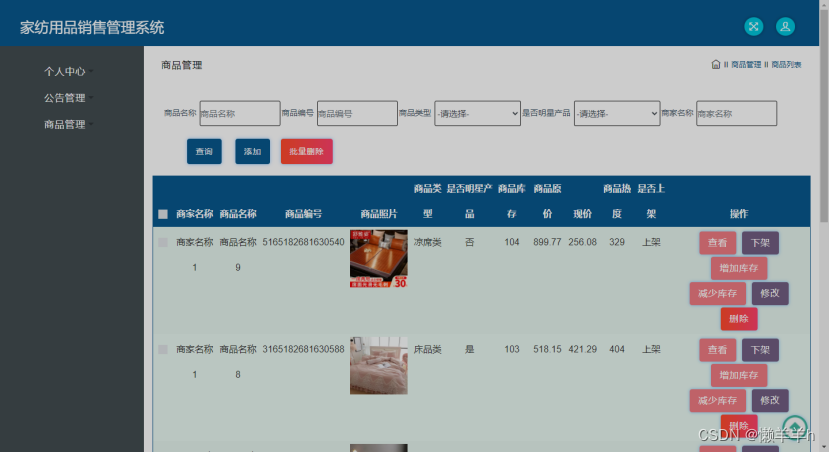The width and height of the screenshot is (830, 453).
Task: Click the 添加 add button
Action: (x=252, y=151)
